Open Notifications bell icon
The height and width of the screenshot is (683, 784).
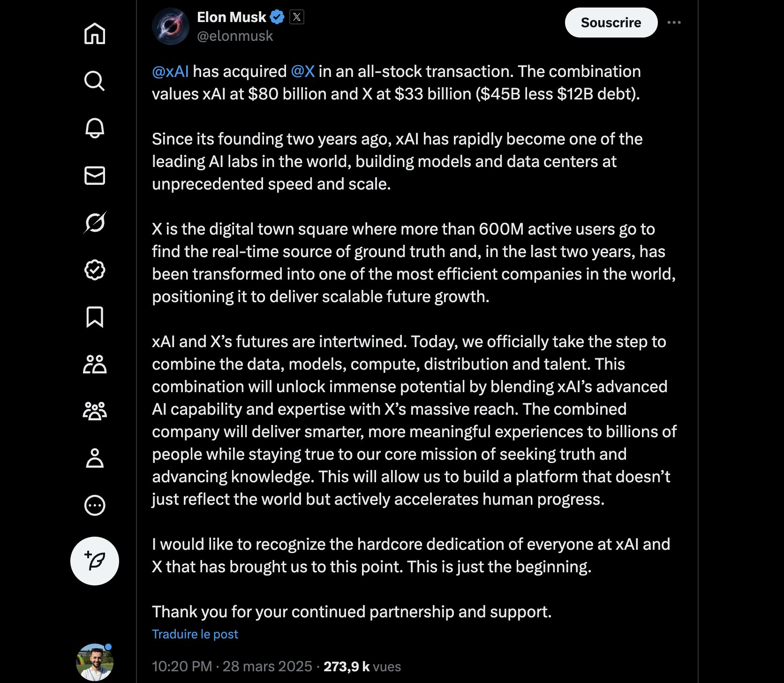coord(95,128)
